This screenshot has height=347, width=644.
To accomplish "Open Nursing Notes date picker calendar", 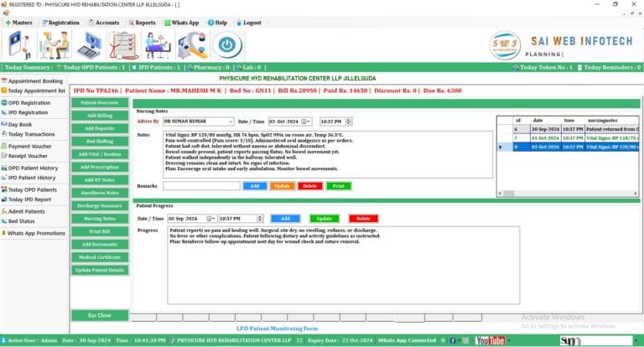I will [x=306, y=122].
